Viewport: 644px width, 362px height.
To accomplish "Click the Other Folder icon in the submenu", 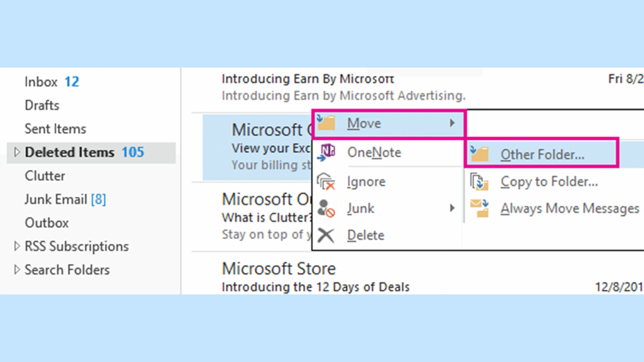I will [479, 154].
